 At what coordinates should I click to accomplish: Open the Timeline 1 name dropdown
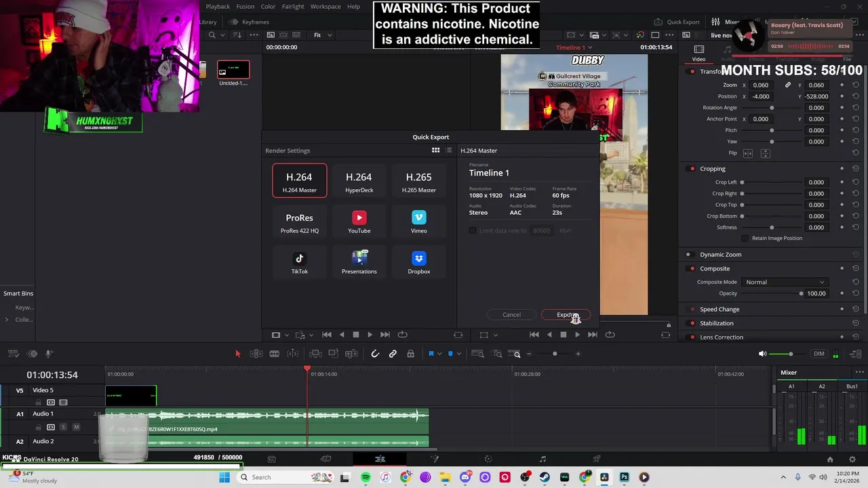click(x=574, y=47)
